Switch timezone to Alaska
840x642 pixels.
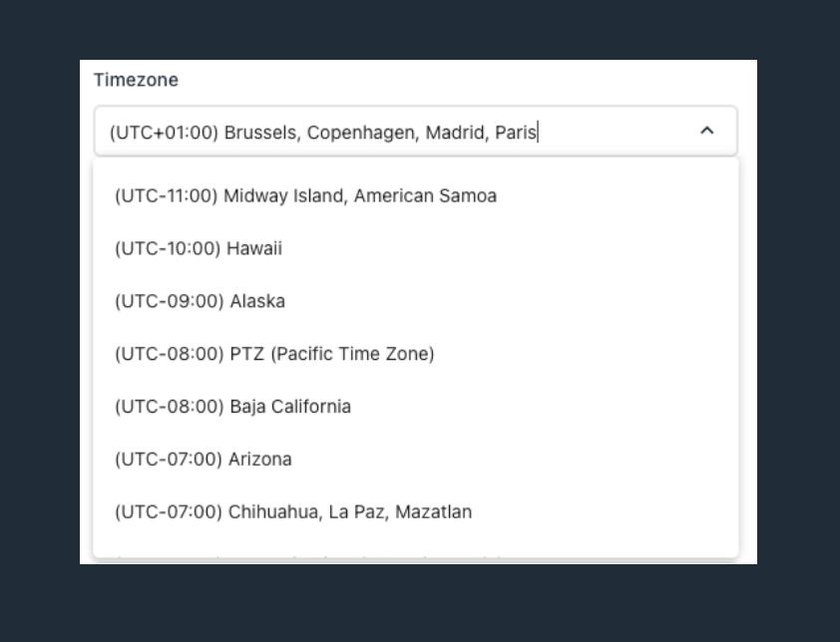416,301
